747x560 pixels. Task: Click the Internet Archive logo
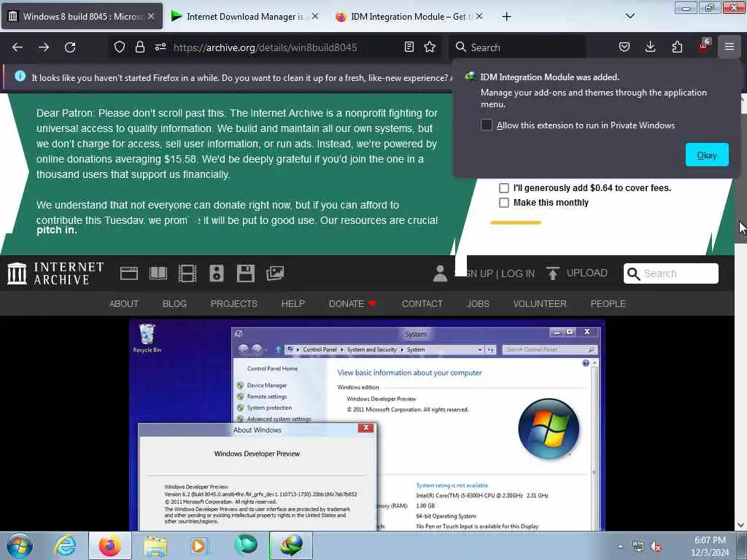tap(55, 273)
